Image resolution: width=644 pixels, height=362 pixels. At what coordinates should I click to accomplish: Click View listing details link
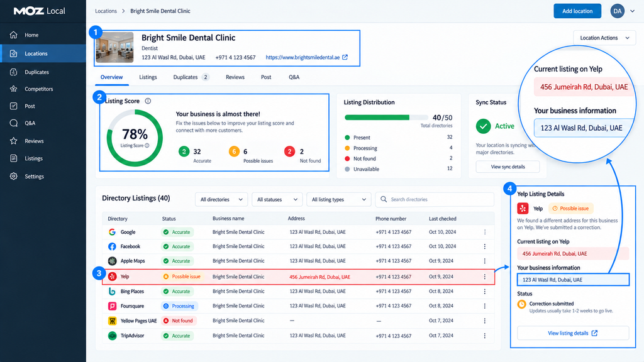click(x=572, y=333)
